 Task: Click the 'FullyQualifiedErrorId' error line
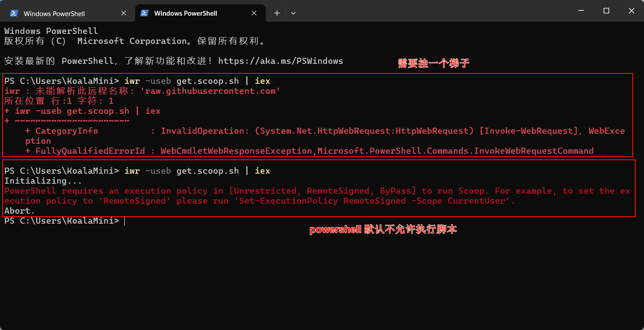[x=90, y=151]
